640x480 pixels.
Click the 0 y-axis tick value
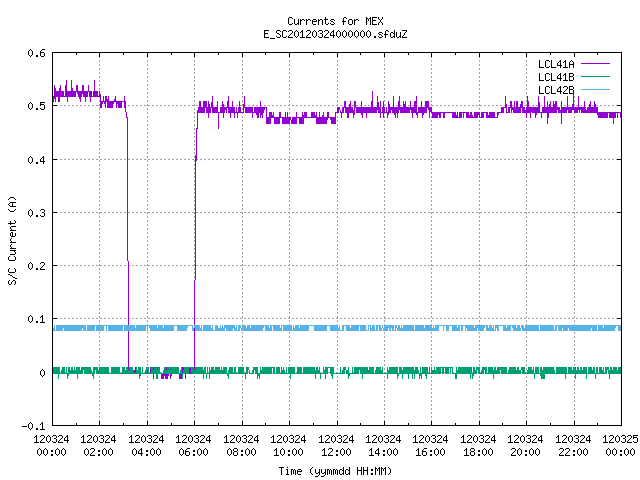[x=42, y=373]
